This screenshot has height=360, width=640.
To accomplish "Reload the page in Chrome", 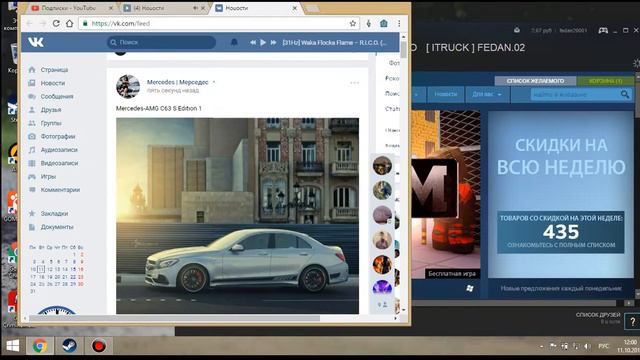I will click(x=56, y=24).
